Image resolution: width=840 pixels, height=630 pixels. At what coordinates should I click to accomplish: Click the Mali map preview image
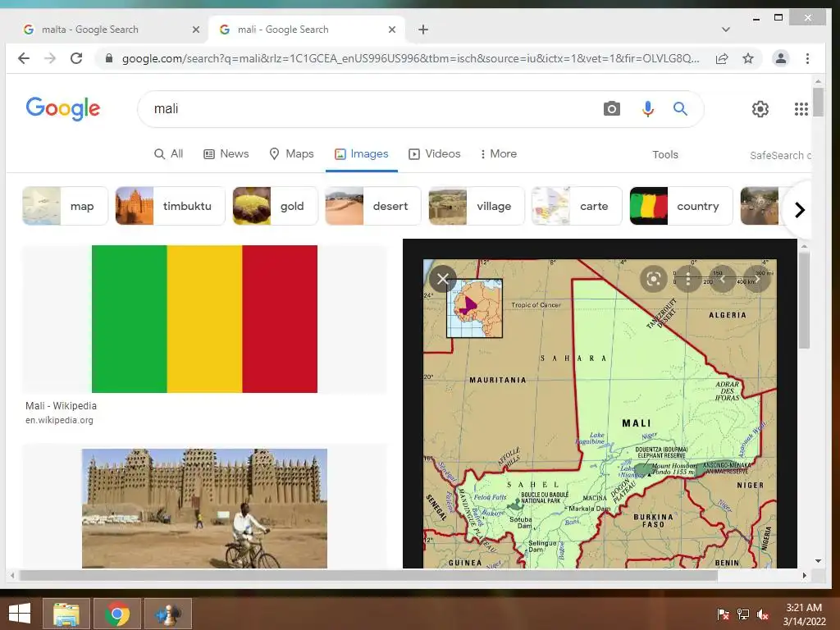click(x=600, y=413)
